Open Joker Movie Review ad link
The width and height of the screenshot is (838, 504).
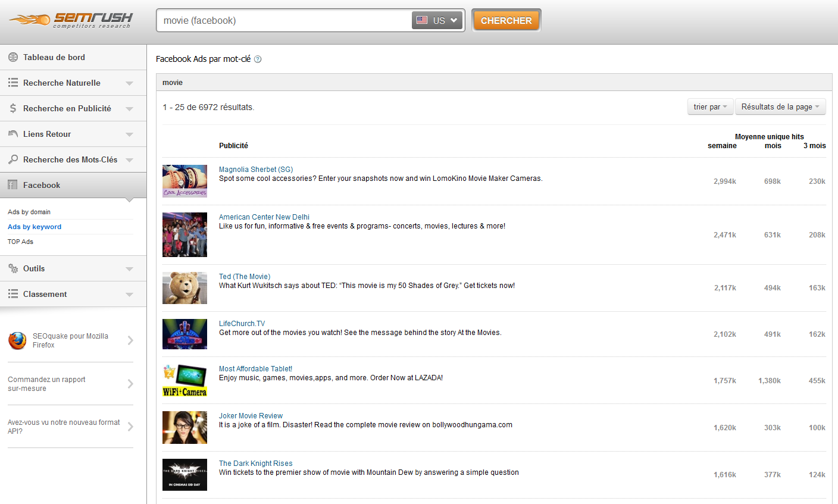[251, 416]
